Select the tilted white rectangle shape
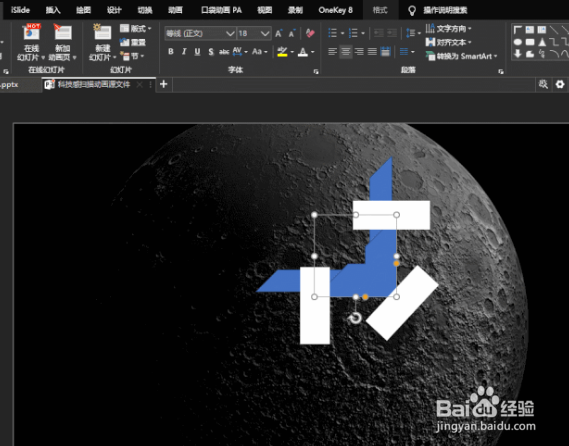Image resolution: width=569 pixels, height=446 pixels. pyautogui.click(x=402, y=303)
